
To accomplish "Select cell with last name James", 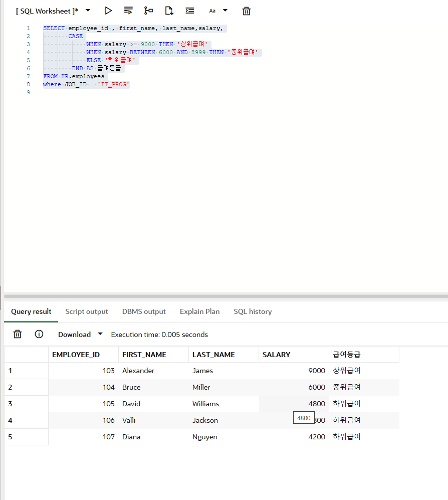I will pyautogui.click(x=223, y=371).
